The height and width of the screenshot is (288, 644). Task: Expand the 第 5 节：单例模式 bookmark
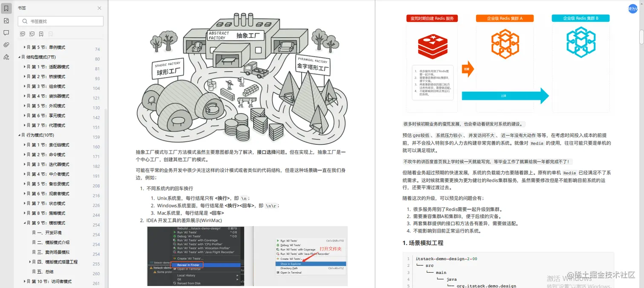click(24, 47)
